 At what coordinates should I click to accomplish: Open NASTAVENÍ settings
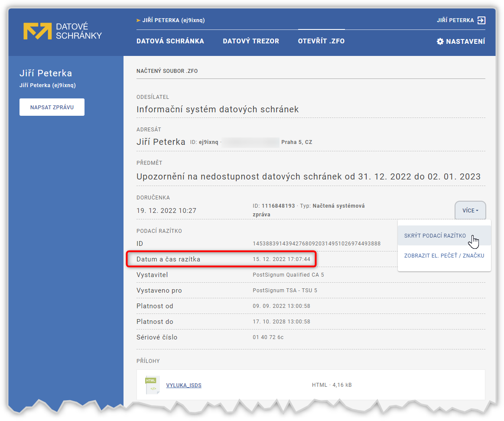point(461,42)
